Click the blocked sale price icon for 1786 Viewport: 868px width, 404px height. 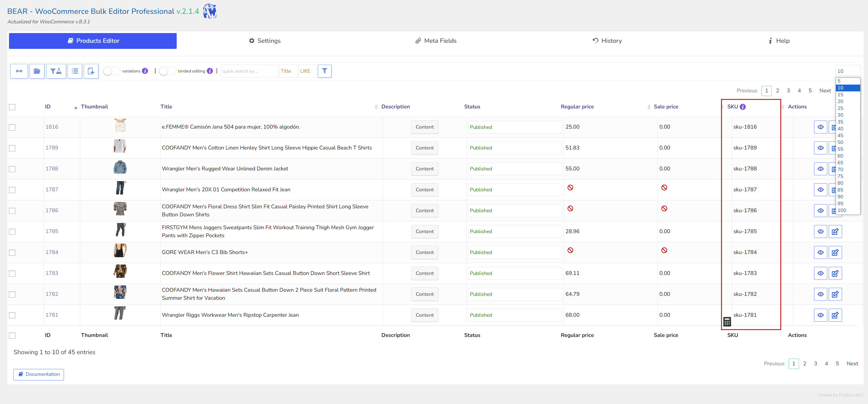664,209
